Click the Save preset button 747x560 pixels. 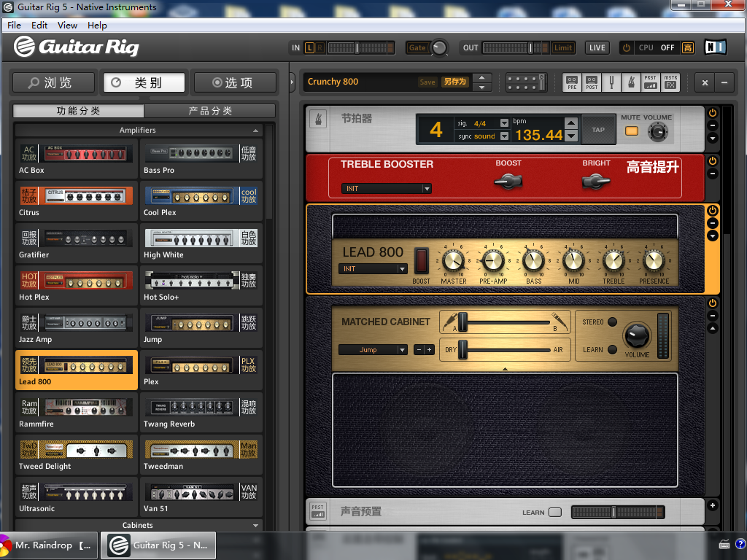(x=427, y=82)
